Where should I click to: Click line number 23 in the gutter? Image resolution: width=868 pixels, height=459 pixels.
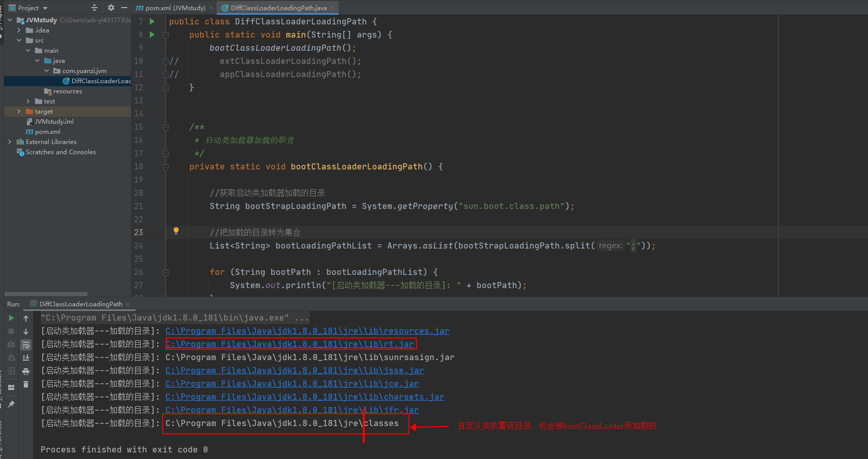[139, 233]
